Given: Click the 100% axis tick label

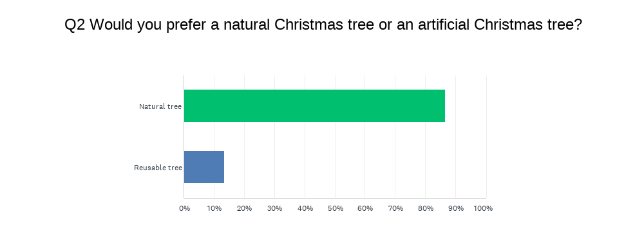Looking at the screenshot, I should click(483, 208).
